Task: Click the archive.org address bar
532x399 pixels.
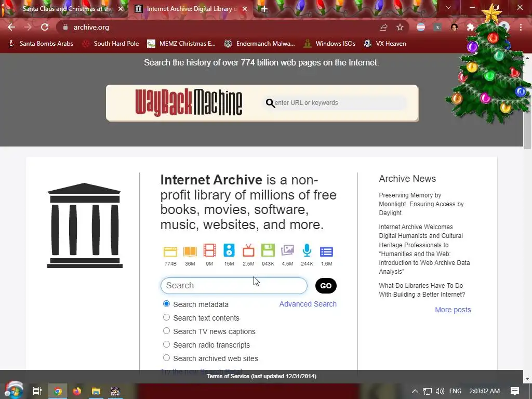Action: (x=217, y=27)
